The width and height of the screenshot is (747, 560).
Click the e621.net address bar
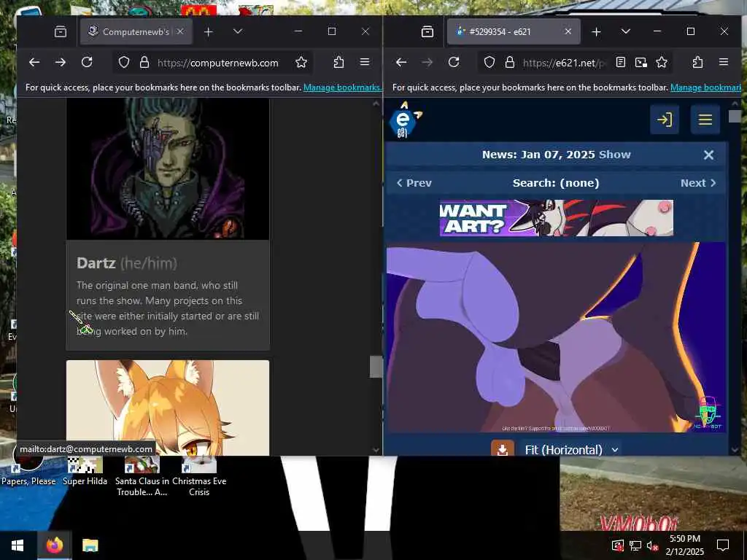pos(564,63)
